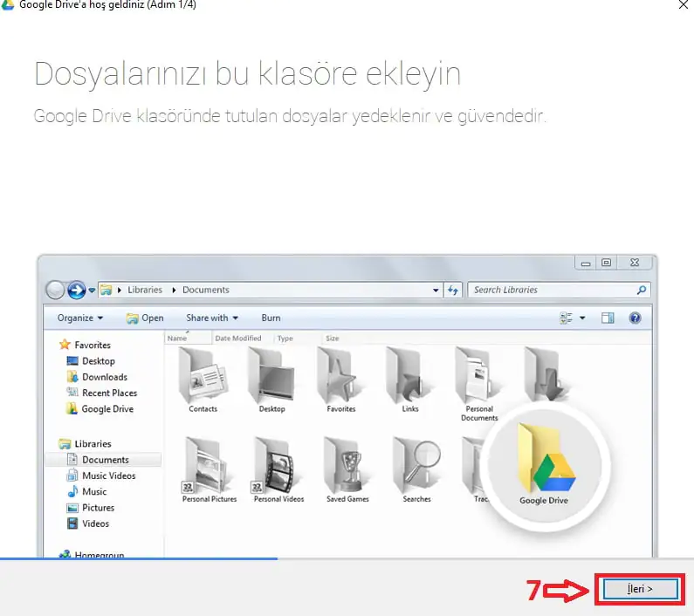Click the Type column header
694x616 pixels.
click(285, 338)
